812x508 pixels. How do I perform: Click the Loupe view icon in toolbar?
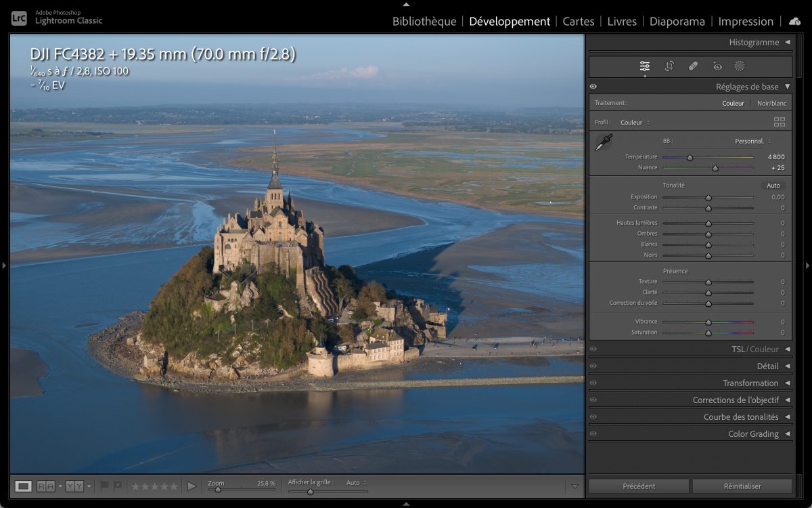(x=24, y=486)
